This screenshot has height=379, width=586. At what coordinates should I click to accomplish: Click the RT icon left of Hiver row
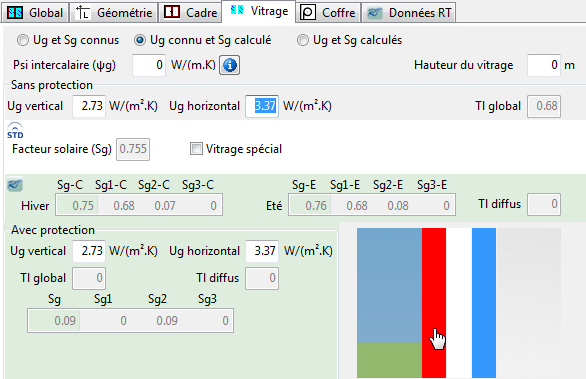[15, 185]
